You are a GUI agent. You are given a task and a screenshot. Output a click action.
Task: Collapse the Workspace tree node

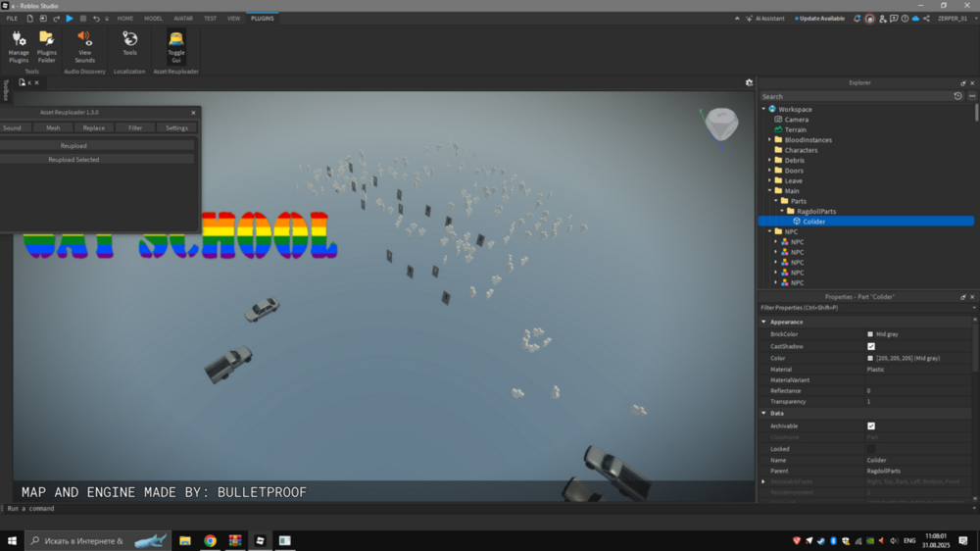coord(763,109)
